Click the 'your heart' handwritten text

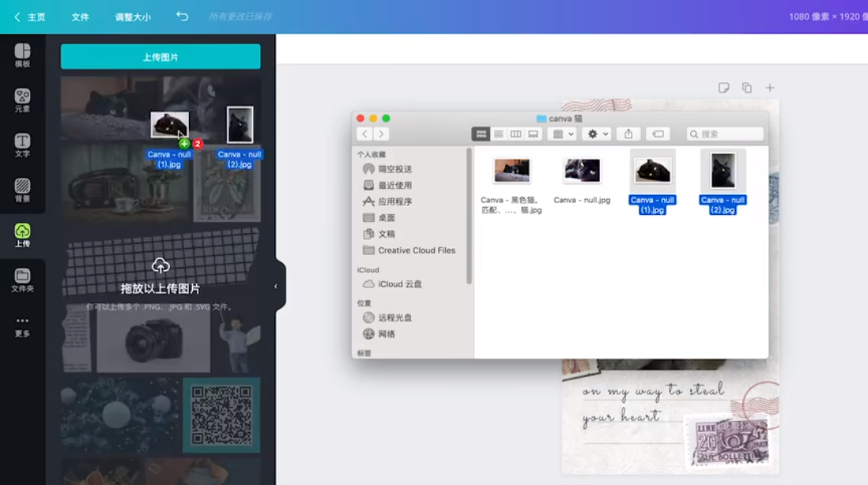621,415
